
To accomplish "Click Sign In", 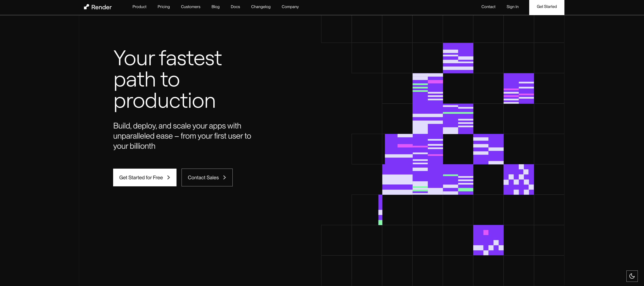I will (x=512, y=7).
